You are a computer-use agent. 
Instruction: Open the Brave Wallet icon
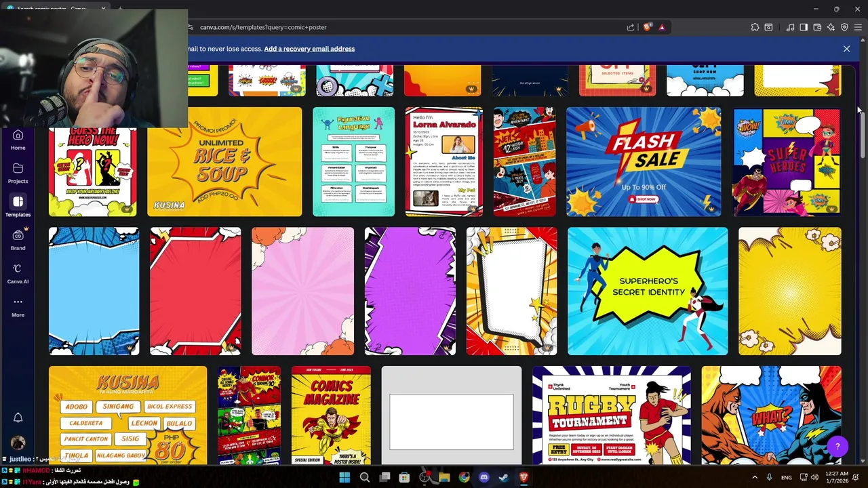[817, 27]
